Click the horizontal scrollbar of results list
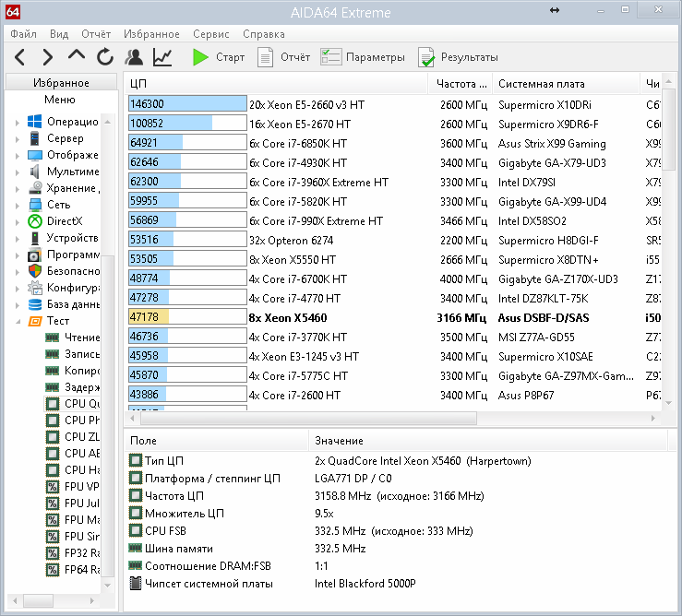Image resolution: width=682 pixels, height=616 pixels. 309,419
